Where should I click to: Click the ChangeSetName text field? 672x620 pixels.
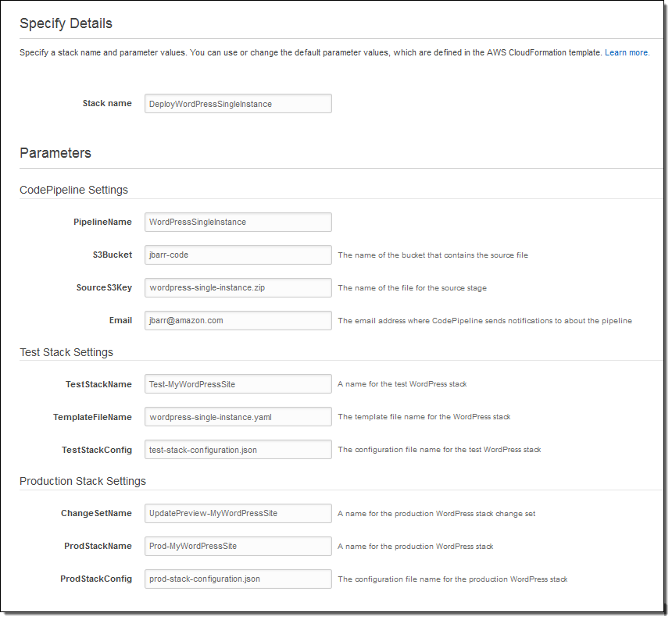pyautogui.click(x=238, y=514)
